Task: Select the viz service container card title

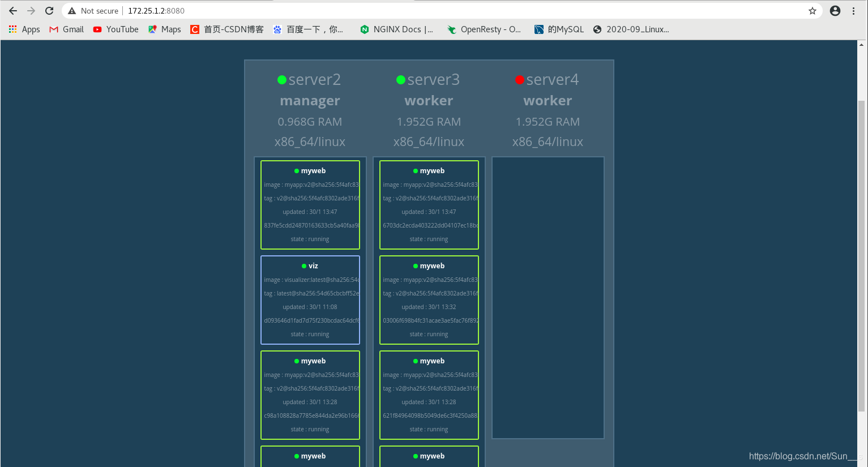Action: pos(313,266)
